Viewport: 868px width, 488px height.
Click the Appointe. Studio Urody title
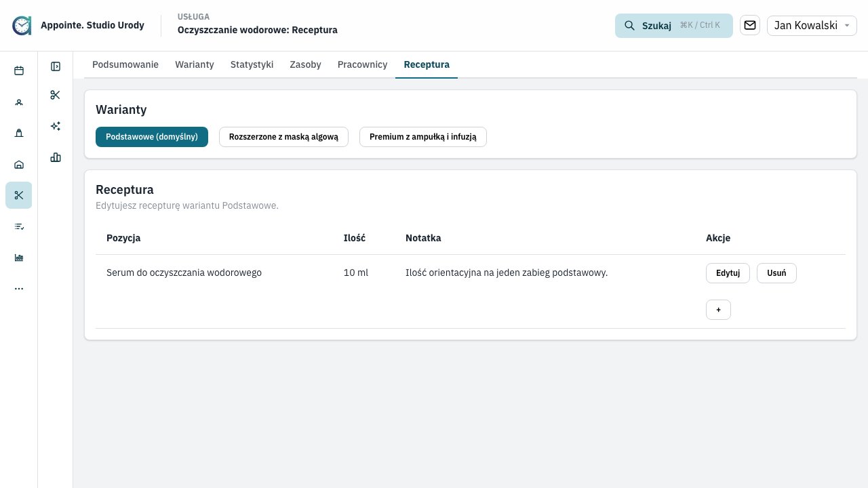[92, 26]
